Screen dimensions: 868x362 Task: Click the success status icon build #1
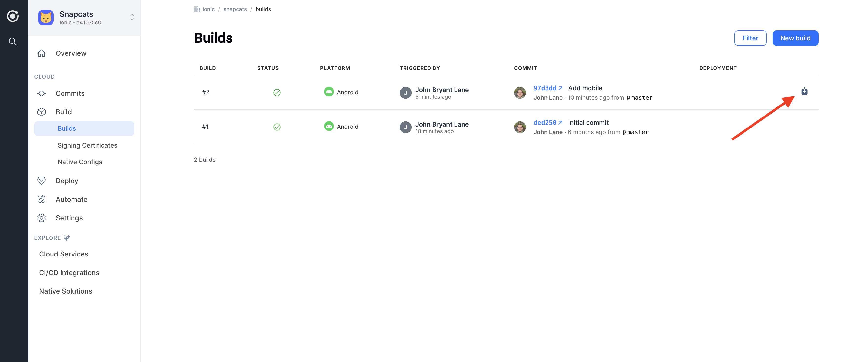[277, 126]
